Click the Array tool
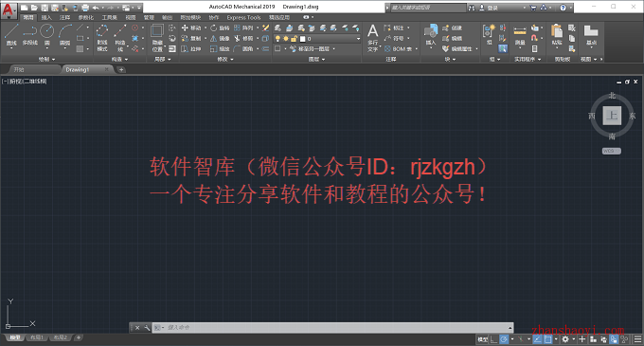Viewport: 644px width, 346px height. click(243, 27)
